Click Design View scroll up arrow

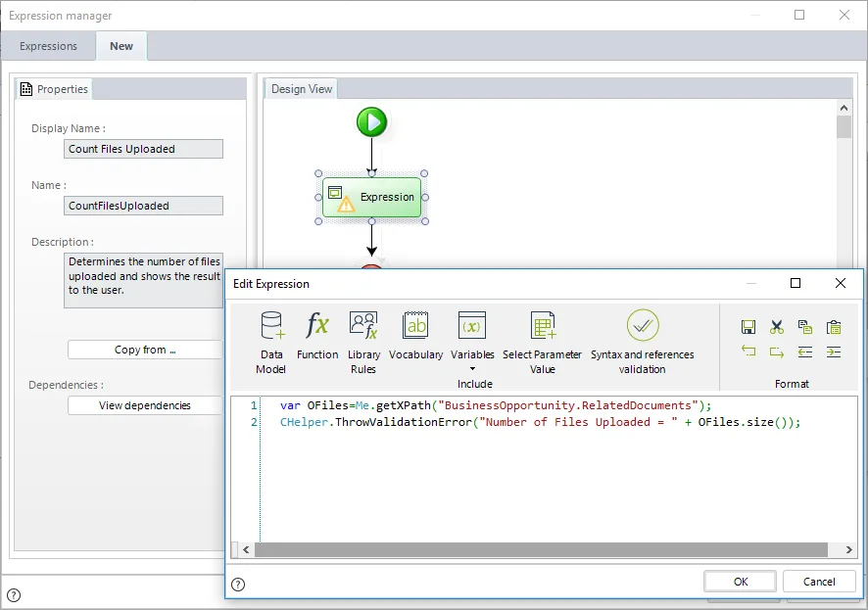coord(844,108)
